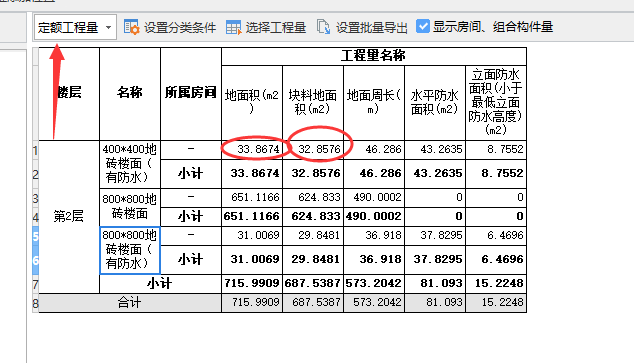Uncheck 显示房间、组合构件量 checkbox

pos(423,27)
